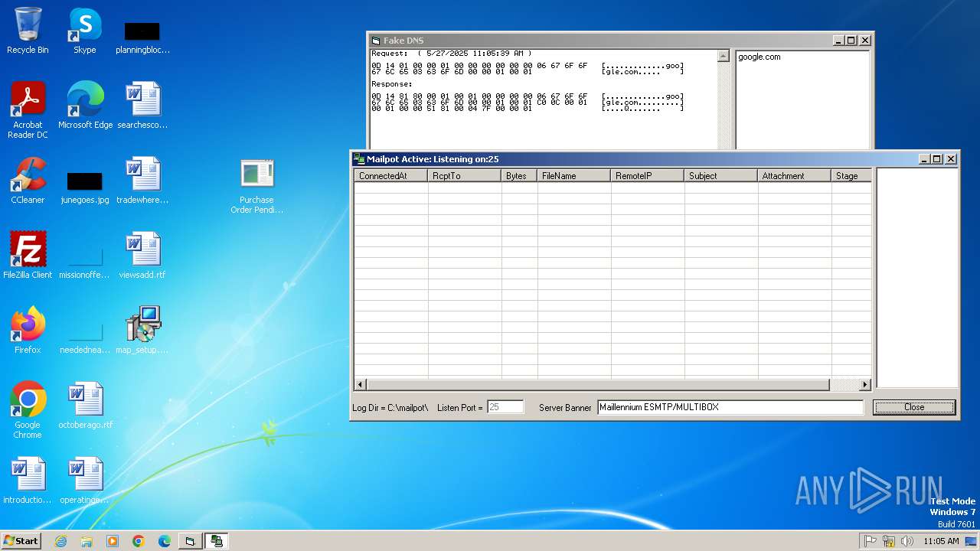
Task: Click the Close button in Mailpot
Action: [914, 407]
